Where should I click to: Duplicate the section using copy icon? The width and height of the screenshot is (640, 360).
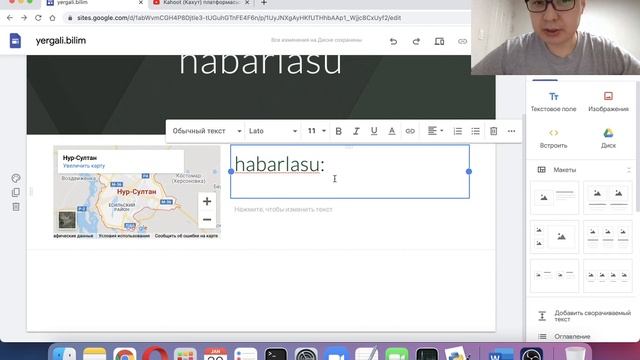pos(16,192)
